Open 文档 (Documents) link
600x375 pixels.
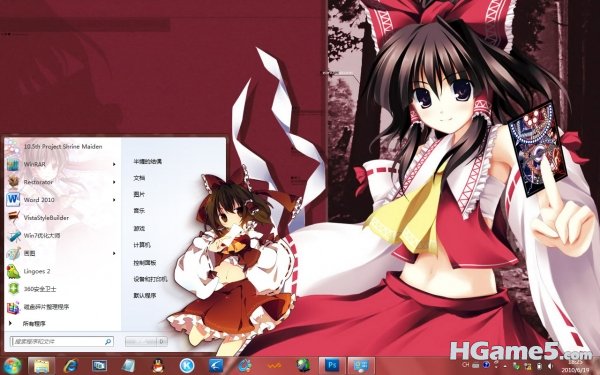139,178
